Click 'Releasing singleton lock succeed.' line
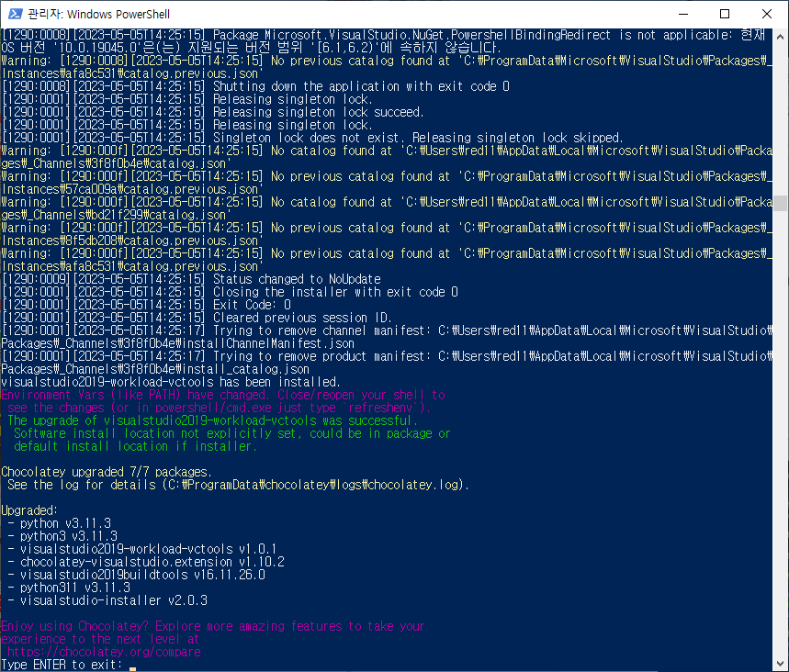This screenshot has width=789, height=672. [x=212, y=112]
